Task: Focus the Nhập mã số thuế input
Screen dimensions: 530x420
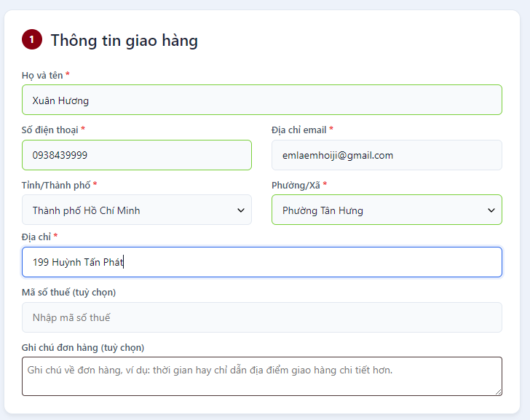Action: (261, 317)
